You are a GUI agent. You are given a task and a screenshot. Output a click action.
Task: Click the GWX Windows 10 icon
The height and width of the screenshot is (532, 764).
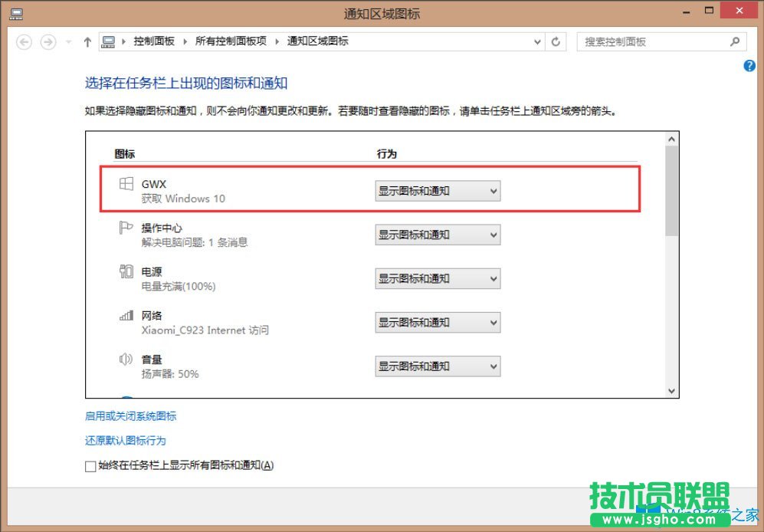(125, 184)
